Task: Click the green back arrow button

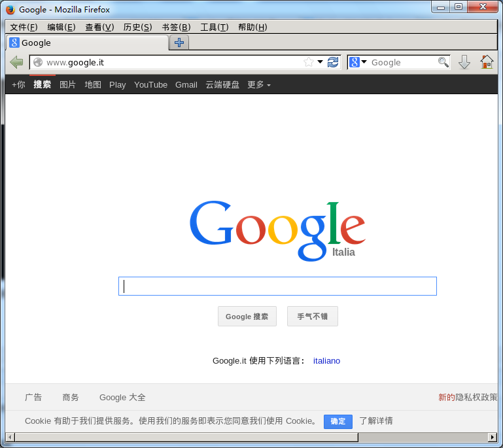Action: click(16, 62)
